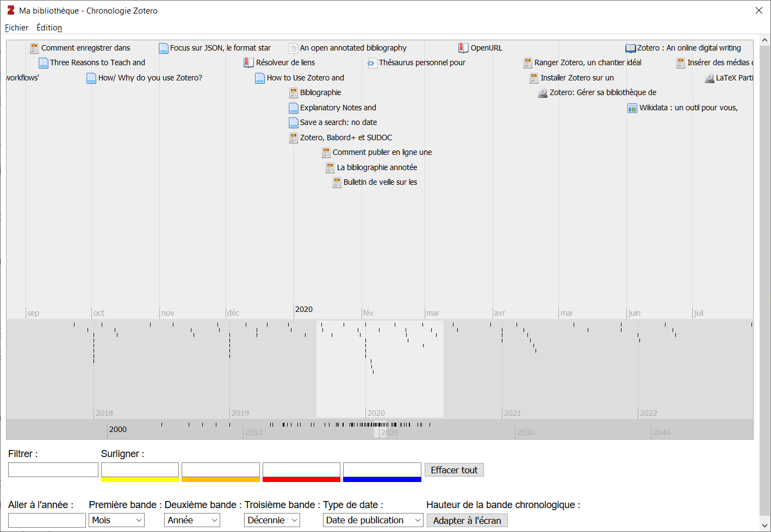The height and width of the screenshot is (532, 771).
Task: Click document icon of 'Three Reasons to Teach and'
Action: pyautogui.click(x=43, y=63)
